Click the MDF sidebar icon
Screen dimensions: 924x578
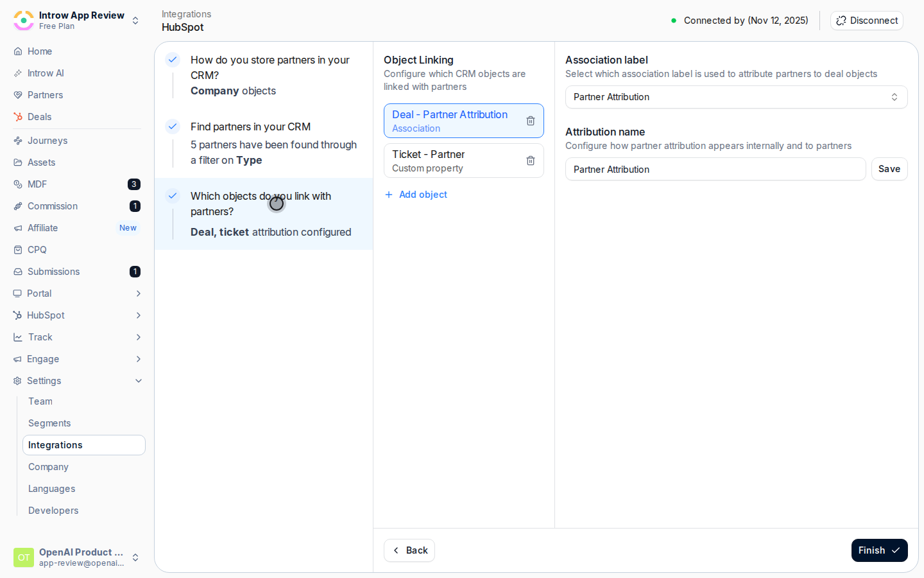[18, 184]
